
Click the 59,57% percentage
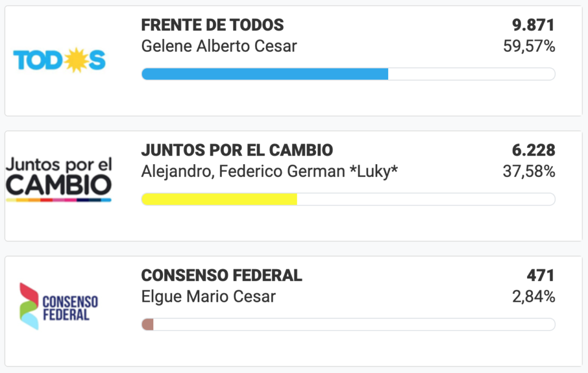pos(529,46)
